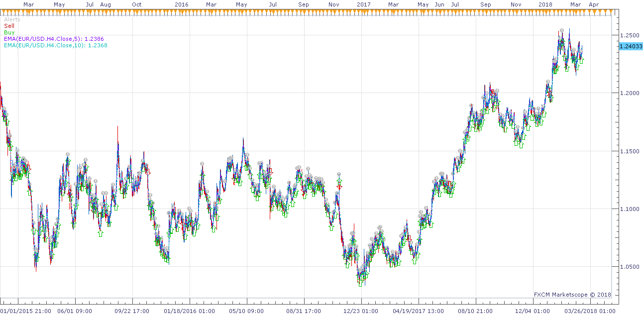Click the '2017' year label on top axis

(x=364, y=4)
